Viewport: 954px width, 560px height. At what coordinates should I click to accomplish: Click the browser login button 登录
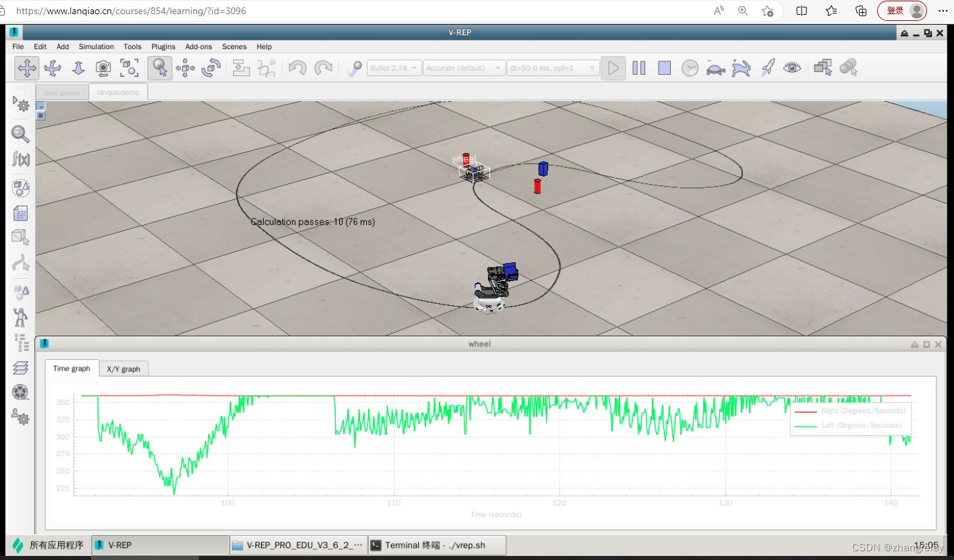901,11
